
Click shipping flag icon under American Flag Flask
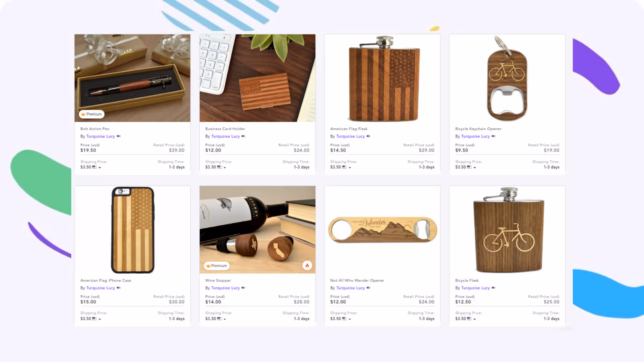pyautogui.click(x=344, y=167)
